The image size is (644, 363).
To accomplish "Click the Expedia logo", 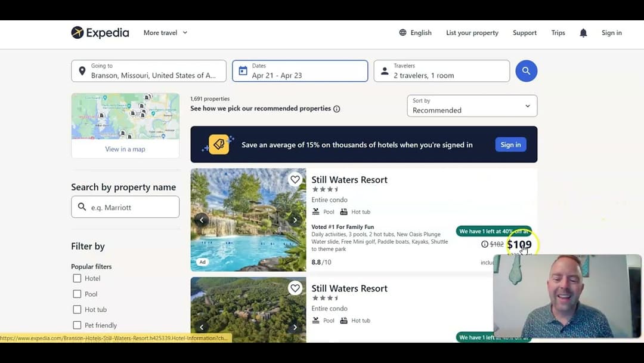I will (x=100, y=32).
